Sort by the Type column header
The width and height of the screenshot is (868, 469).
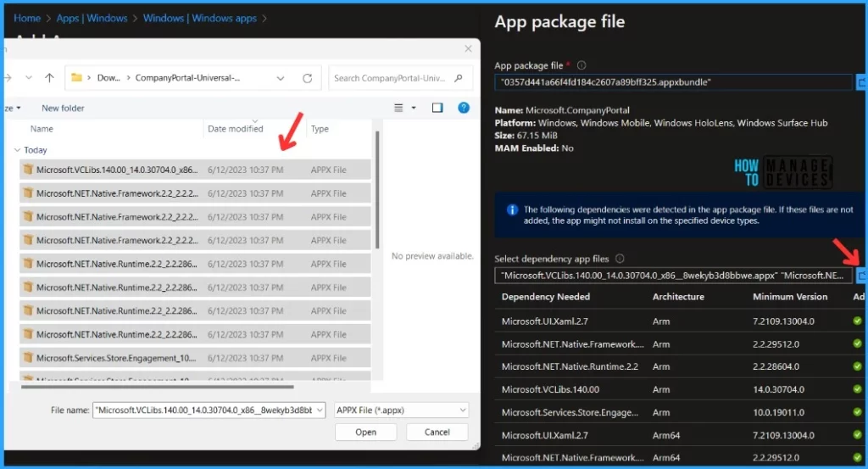point(320,128)
